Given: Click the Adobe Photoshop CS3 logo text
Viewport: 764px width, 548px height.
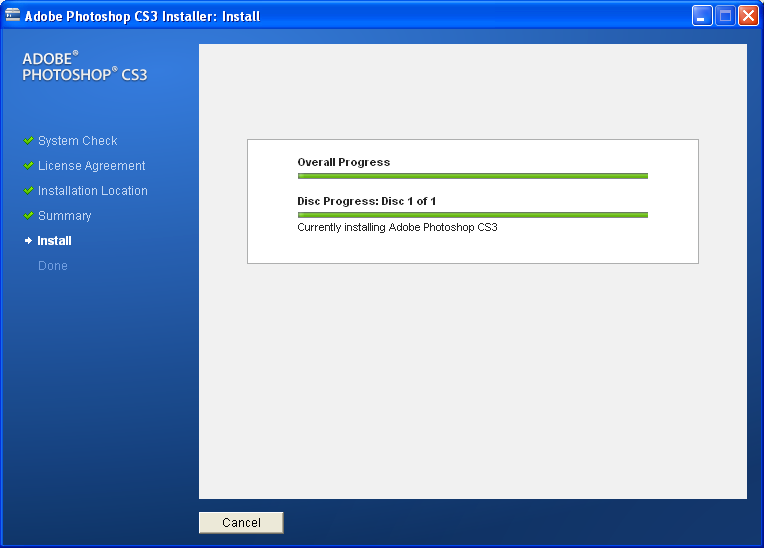Looking at the screenshot, I should pos(85,66).
